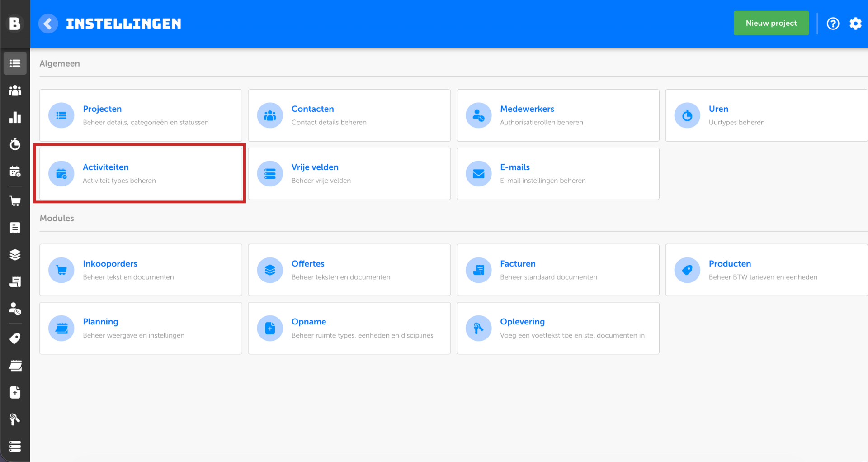868x462 pixels.
Task: Open the shopping cart icon in sidebar
Action: tap(15, 201)
